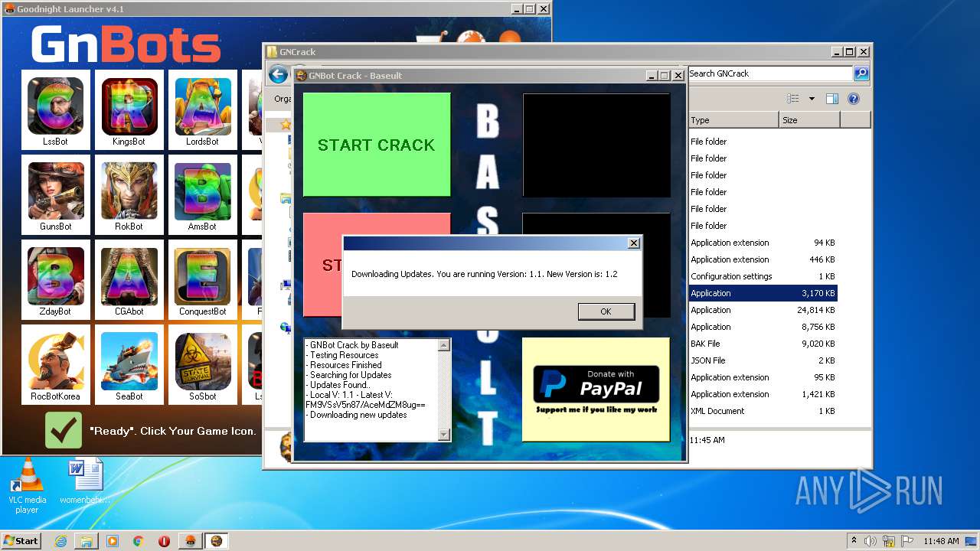Screen dimensions: 980x551
Task: Select the 94 KB Application extension row
Action: pyautogui.click(x=763, y=243)
